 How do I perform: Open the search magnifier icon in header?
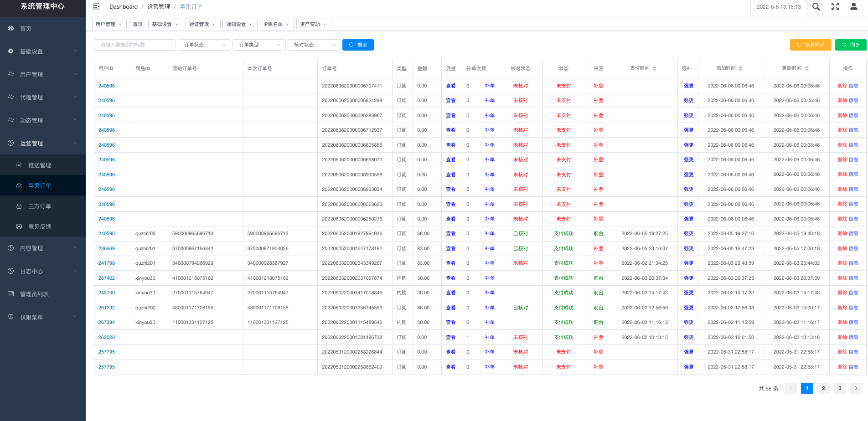(x=816, y=6)
